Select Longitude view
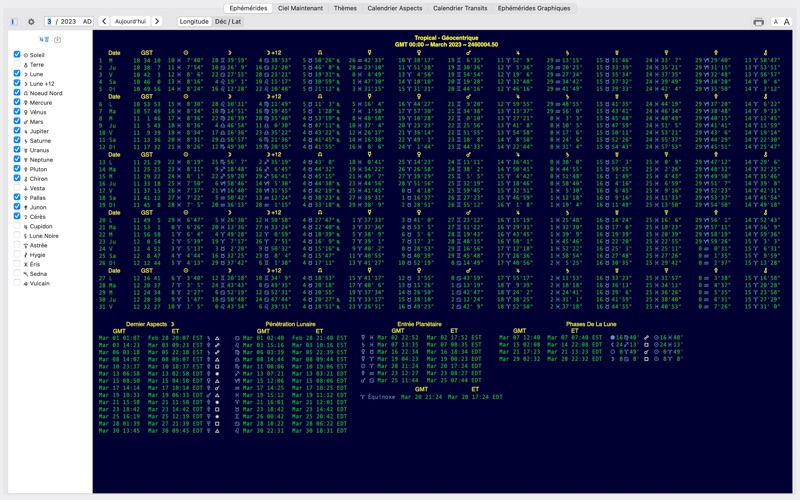Image resolution: width=800 pixels, height=500 pixels. click(194, 21)
